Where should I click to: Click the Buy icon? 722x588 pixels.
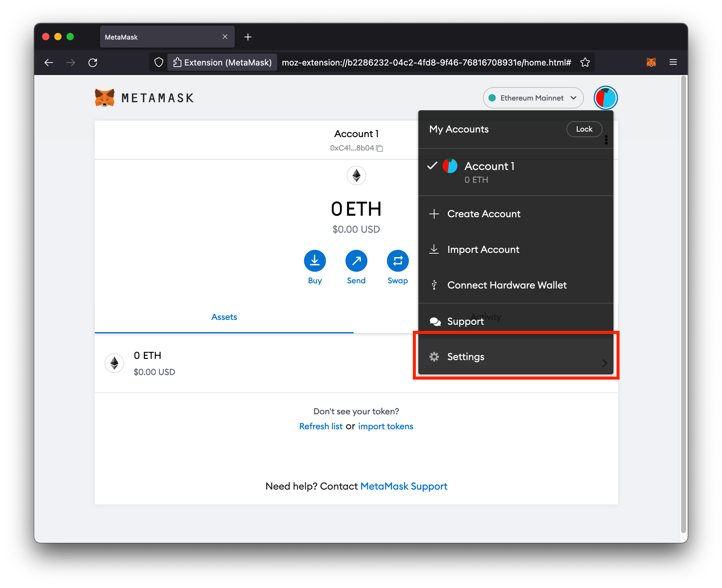(x=315, y=261)
